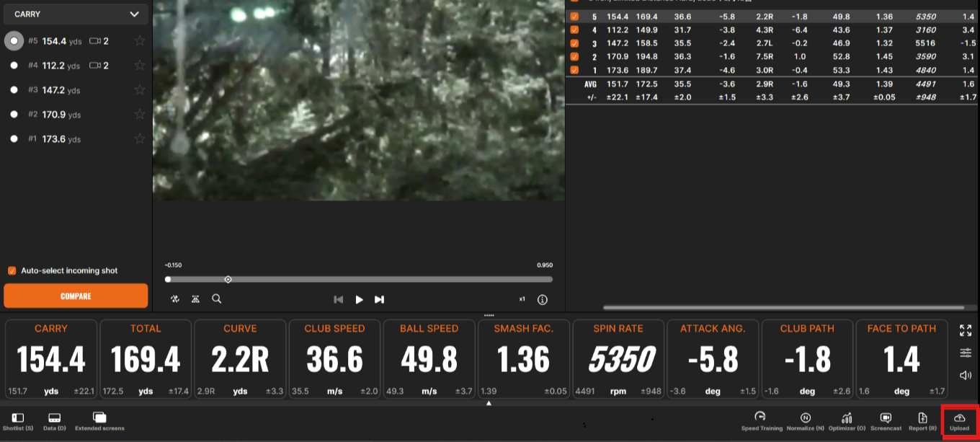
Task: Step to previous video frame
Action: (x=338, y=299)
